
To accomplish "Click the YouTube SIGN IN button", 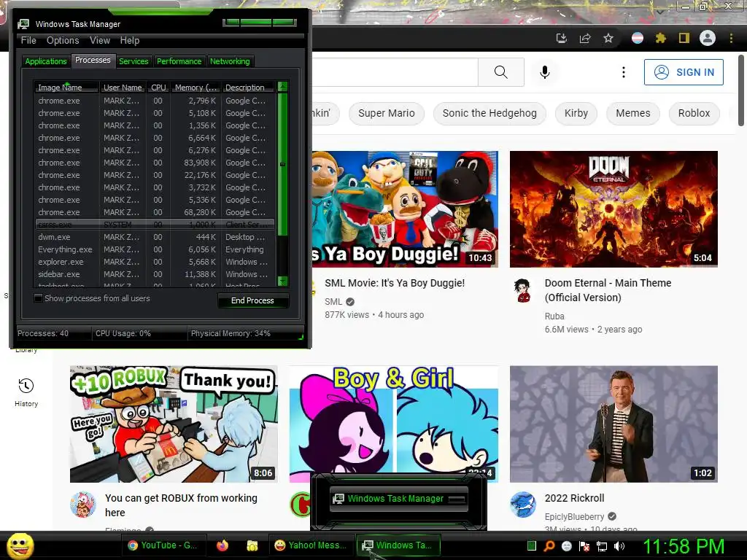I will tap(684, 72).
